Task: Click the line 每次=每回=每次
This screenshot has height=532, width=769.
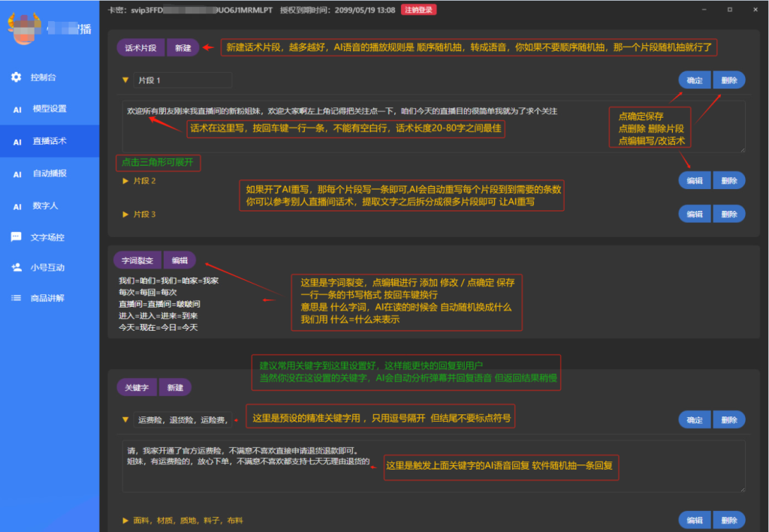Action: [148, 293]
